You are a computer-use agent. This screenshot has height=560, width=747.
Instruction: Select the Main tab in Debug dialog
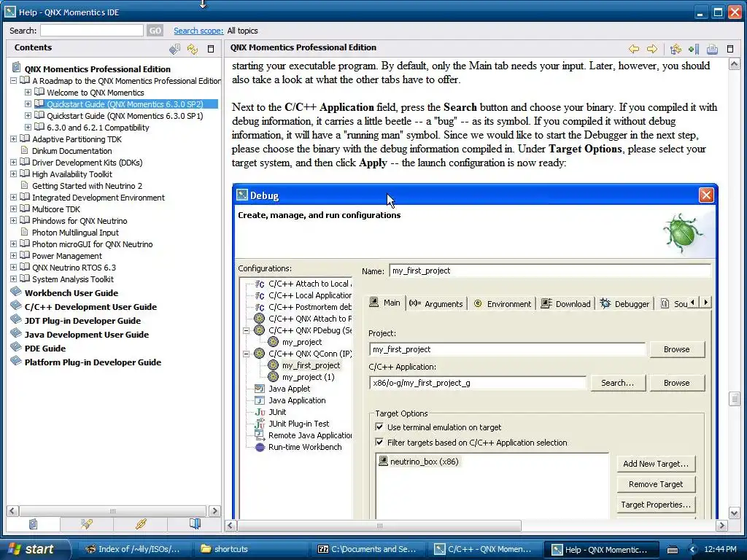pyautogui.click(x=385, y=303)
